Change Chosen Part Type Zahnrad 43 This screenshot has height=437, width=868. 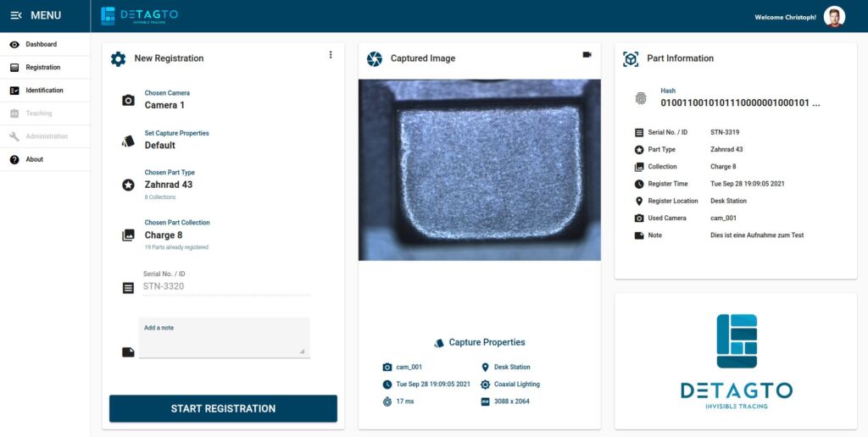[169, 185]
